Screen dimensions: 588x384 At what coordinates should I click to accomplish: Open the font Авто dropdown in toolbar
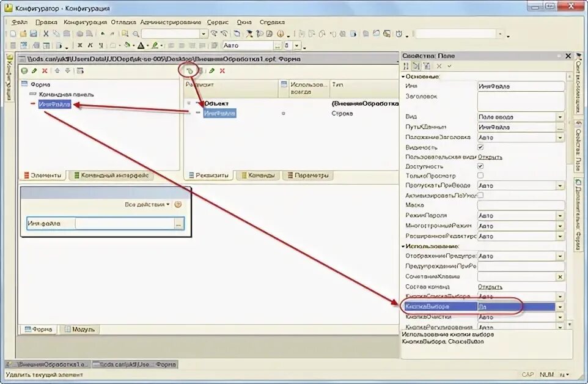[x=277, y=45]
